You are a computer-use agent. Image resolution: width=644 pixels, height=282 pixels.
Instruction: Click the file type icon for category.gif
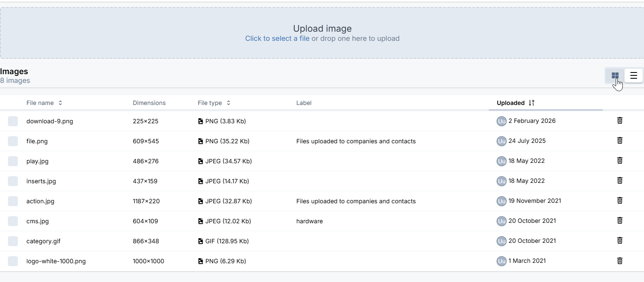pyautogui.click(x=201, y=241)
